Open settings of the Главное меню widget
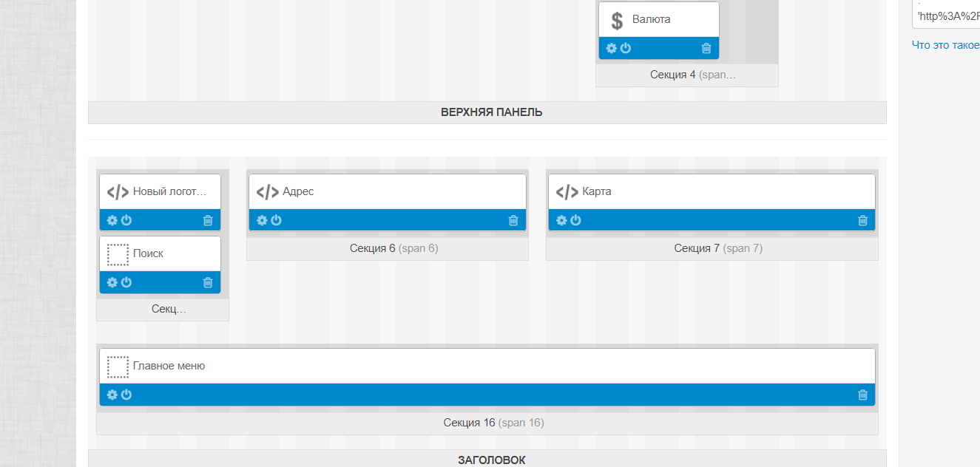This screenshot has height=467, width=980. tap(112, 395)
